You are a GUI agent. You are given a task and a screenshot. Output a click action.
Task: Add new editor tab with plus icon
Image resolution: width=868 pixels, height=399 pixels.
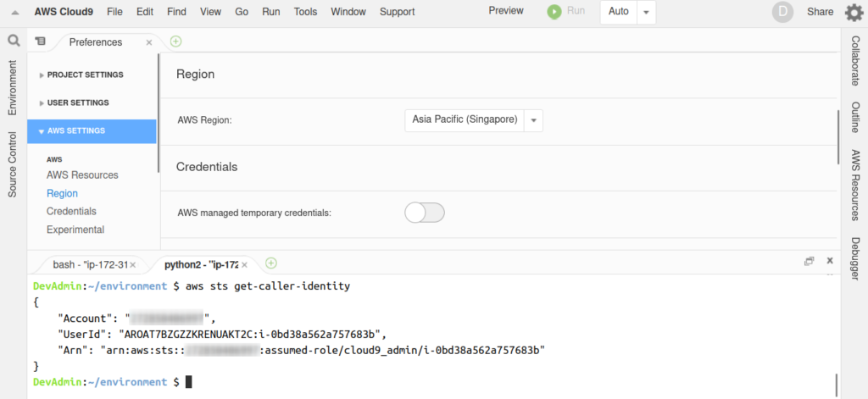click(x=176, y=42)
